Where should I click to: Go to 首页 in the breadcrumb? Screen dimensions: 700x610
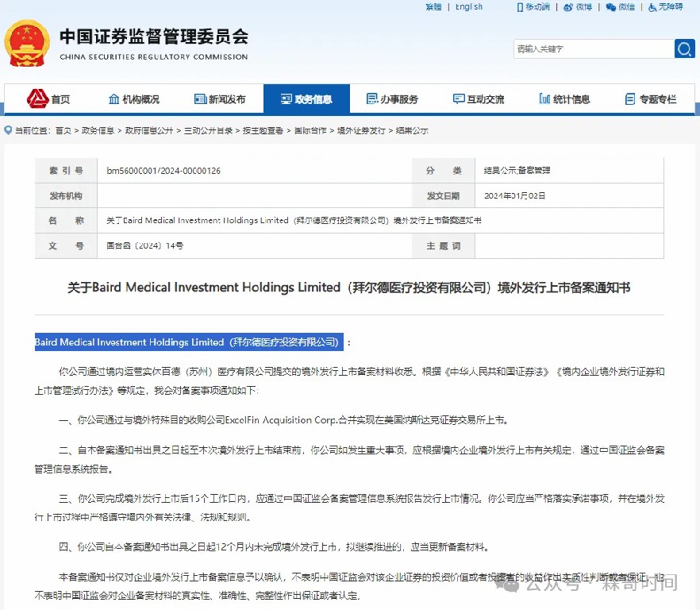tap(63, 130)
